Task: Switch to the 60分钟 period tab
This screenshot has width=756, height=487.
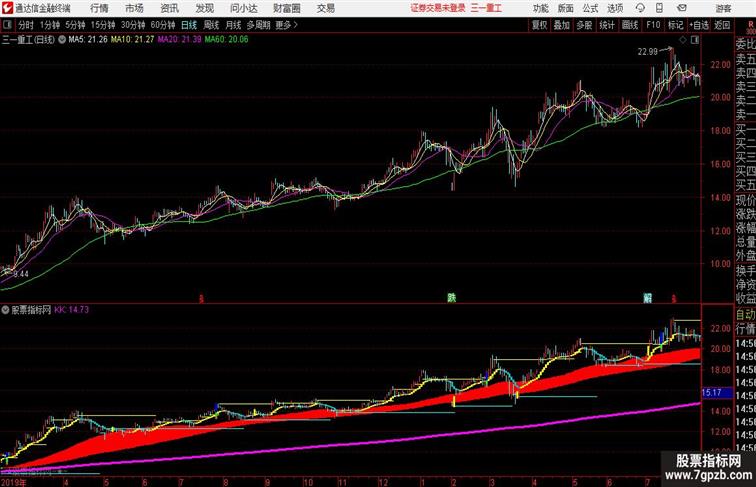Action: (162, 25)
